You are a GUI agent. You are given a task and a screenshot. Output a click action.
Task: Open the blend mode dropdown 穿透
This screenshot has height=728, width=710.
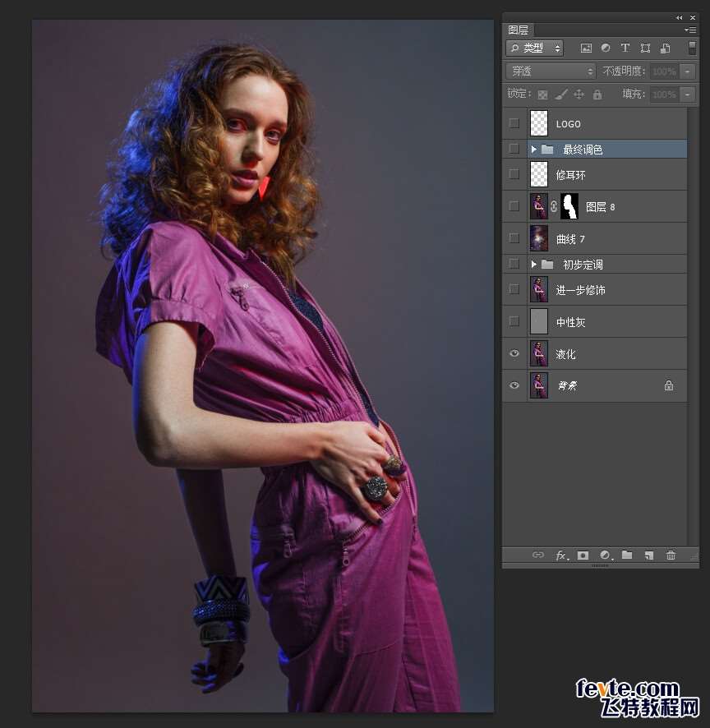551,71
